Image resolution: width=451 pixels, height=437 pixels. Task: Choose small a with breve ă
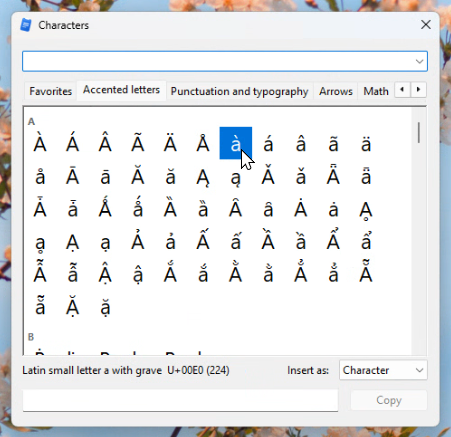[170, 176]
